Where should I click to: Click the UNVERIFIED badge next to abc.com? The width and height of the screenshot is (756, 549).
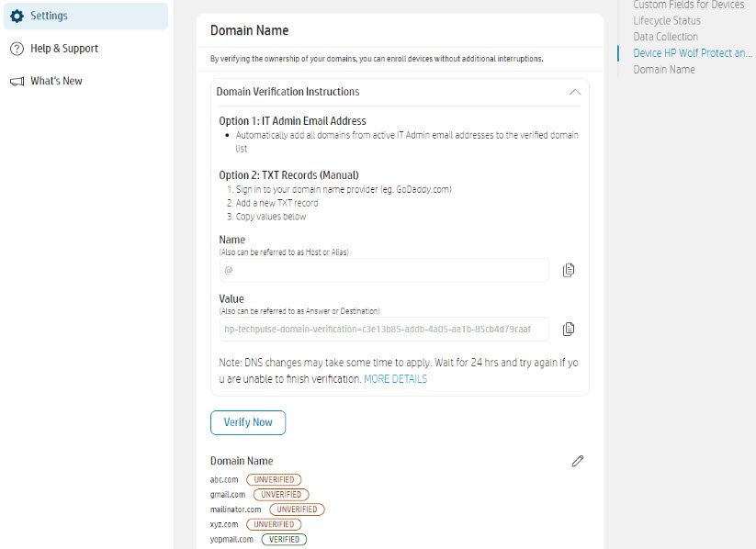coord(274,479)
